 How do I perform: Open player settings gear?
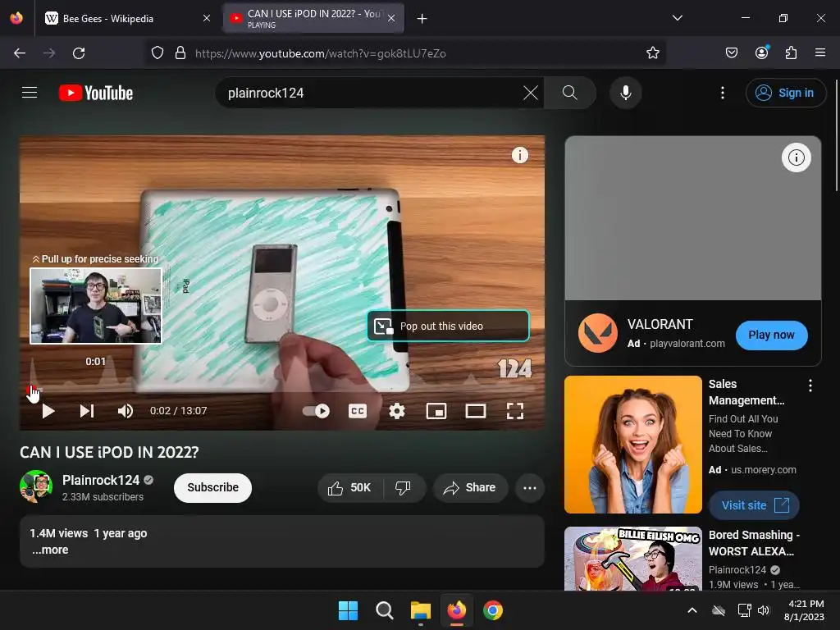pyautogui.click(x=397, y=411)
